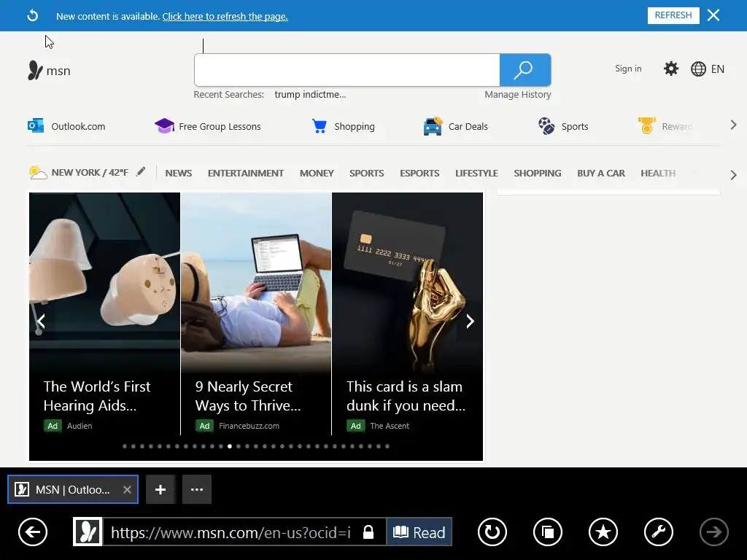This screenshot has height=560, width=747.
Task: Click the security padlock icon
Action: point(368,532)
